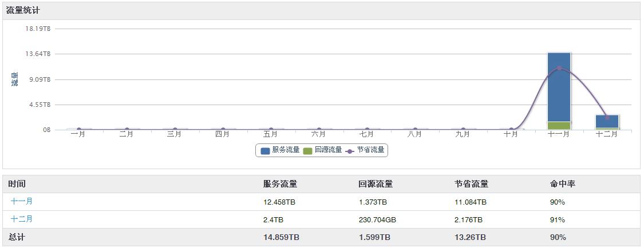Click the 回源流量 column header
Image resolution: width=644 pixels, height=248 pixels.
[x=376, y=184]
